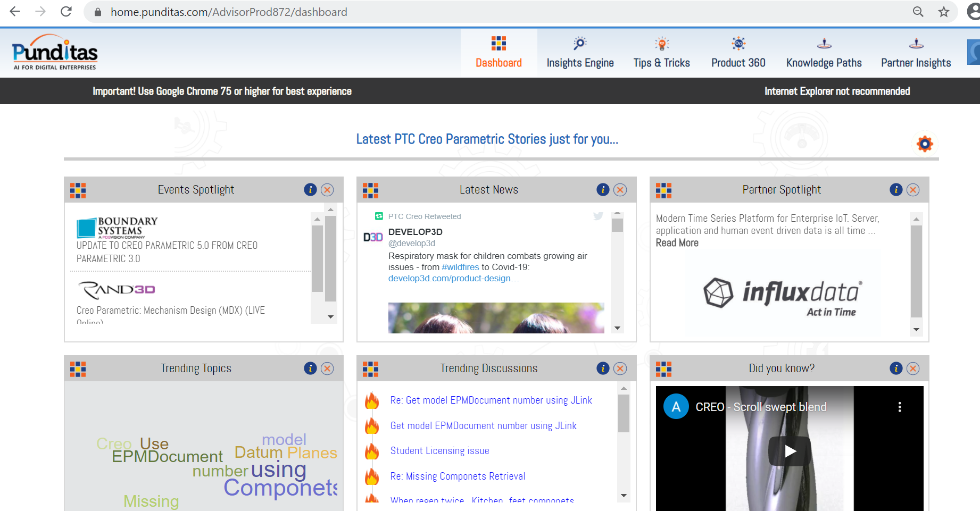Open develop3d.com/product-design link
The height and width of the screenshot is (511, 980).
pos(453,278)
